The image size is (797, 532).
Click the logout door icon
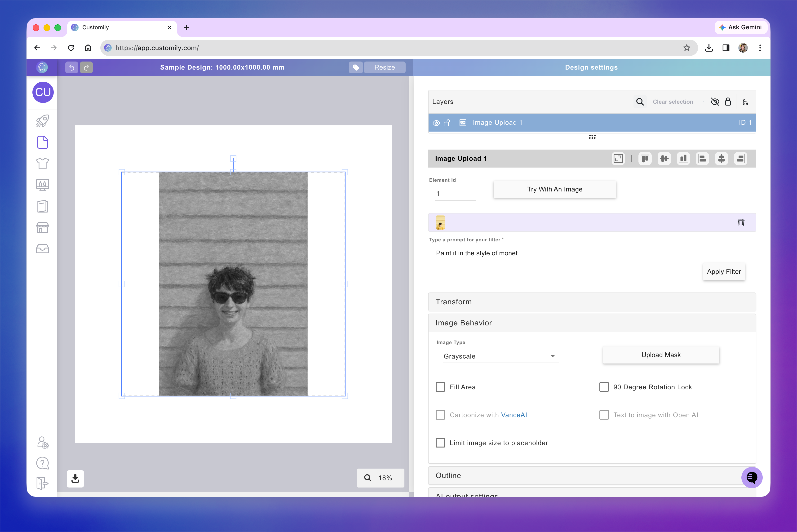coord(42,483)
